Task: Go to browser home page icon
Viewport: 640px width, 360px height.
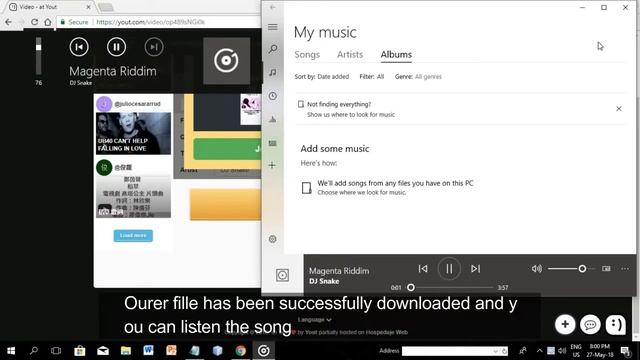Action: pyautogui.click(x=48, y=22)
